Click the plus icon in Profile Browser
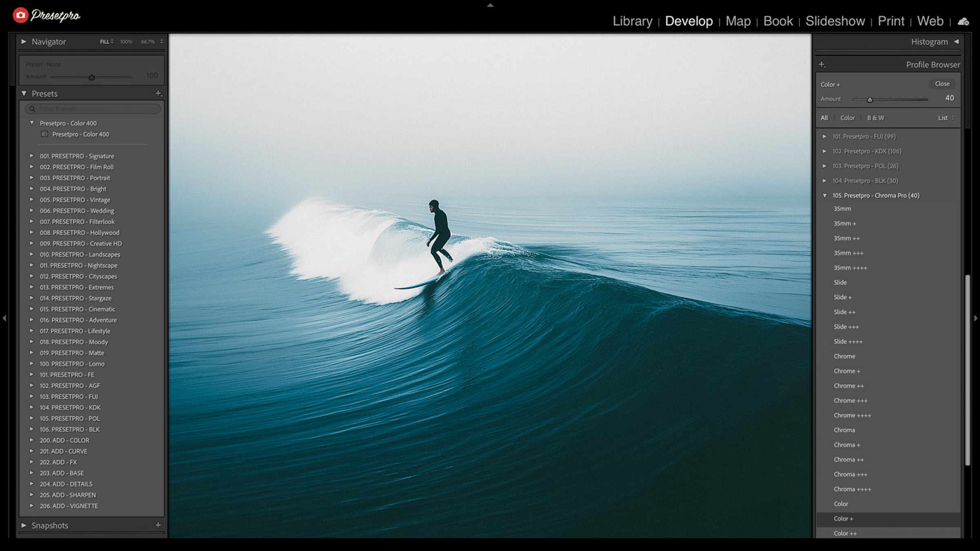Screen dimensions: 980x551 (x=822, y=64)
